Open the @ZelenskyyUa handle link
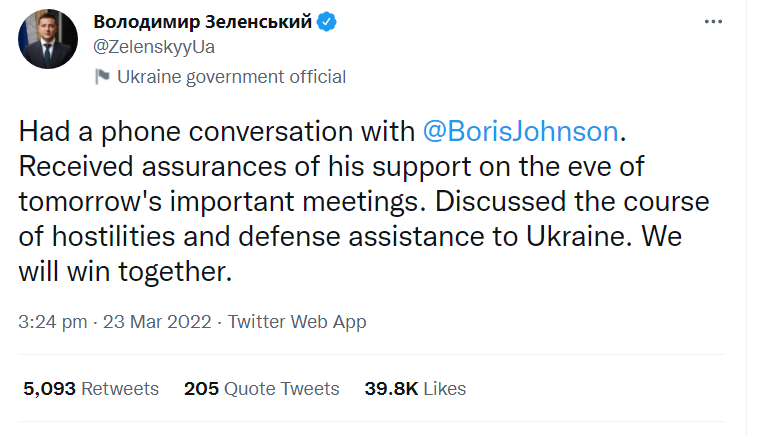The image size is (760, 436). coord(153,46)
